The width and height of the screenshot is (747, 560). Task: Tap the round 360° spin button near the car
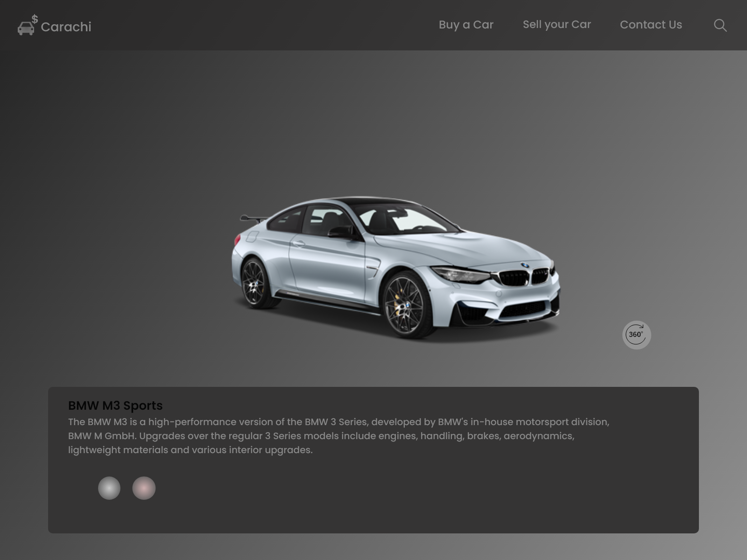coord(636,334)
